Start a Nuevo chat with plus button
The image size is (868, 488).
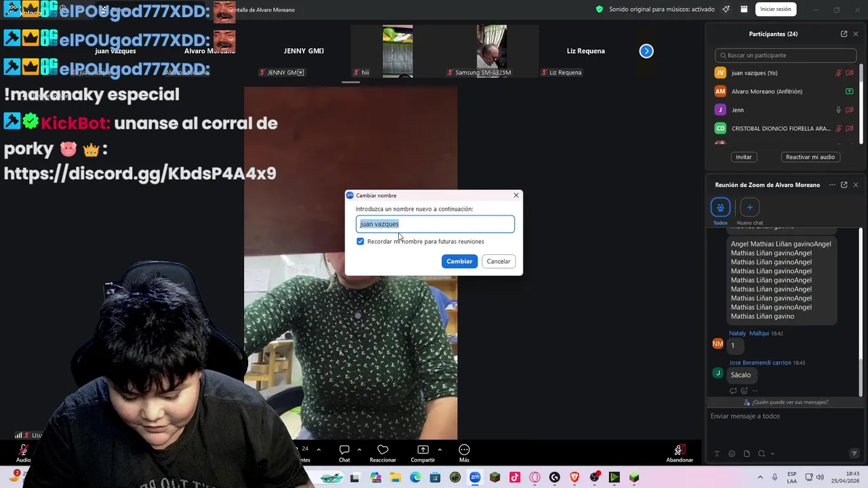click(749, 207)
